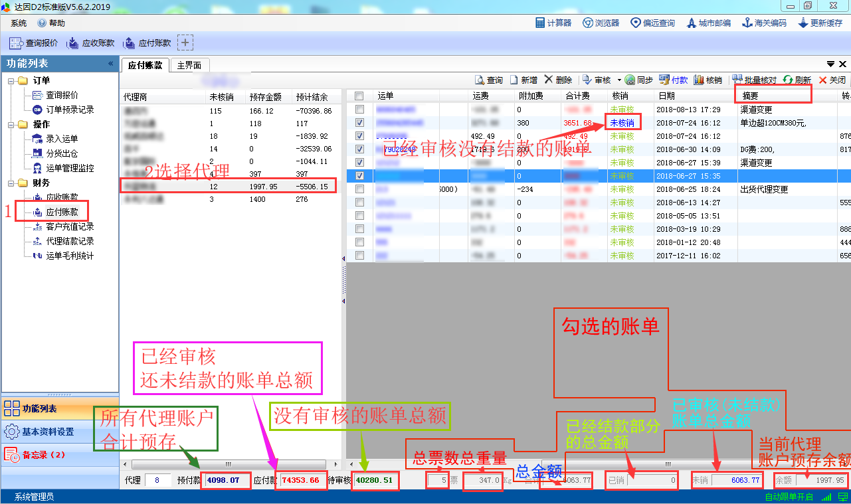This screenshot has width=851, height=504.
Task: Click the agent list horizontal scrollbar
Action: tap(228, 465)
